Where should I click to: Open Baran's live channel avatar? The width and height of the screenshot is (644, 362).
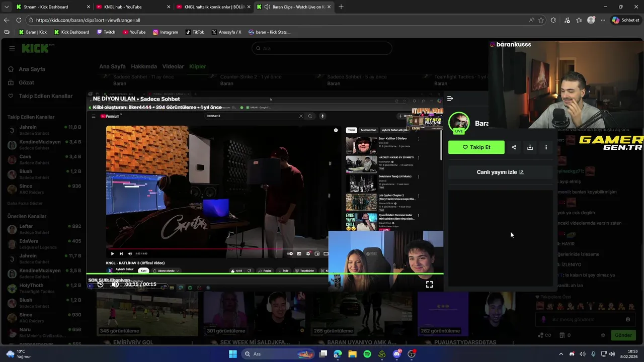pyautogui.click(x=459, y=123)
